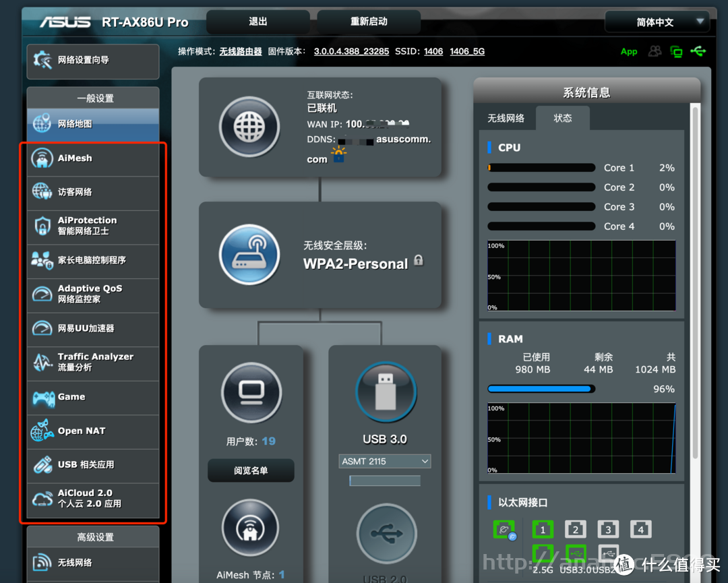The width and height of the screenshot is (728, 583).
Task: Click the USB storage usage bar
Action: 385,481
